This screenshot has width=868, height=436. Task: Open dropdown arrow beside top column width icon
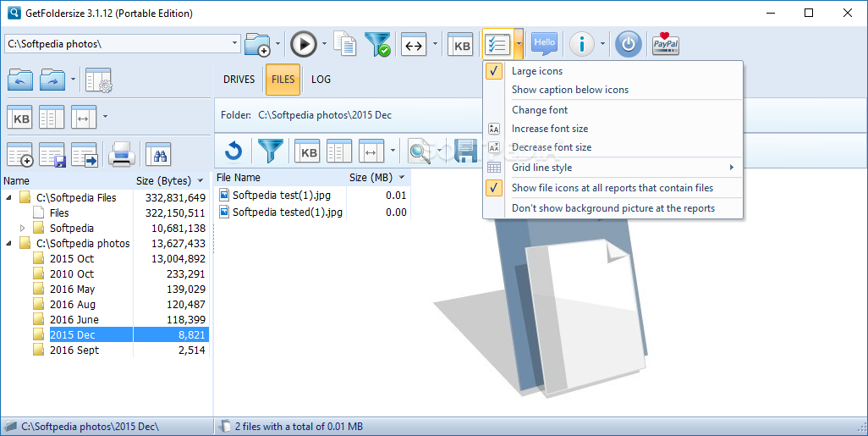coord(435,44)
